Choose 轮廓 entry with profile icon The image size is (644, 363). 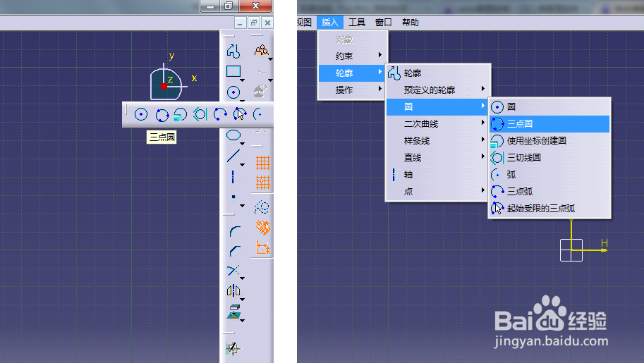tap(438, 73)
